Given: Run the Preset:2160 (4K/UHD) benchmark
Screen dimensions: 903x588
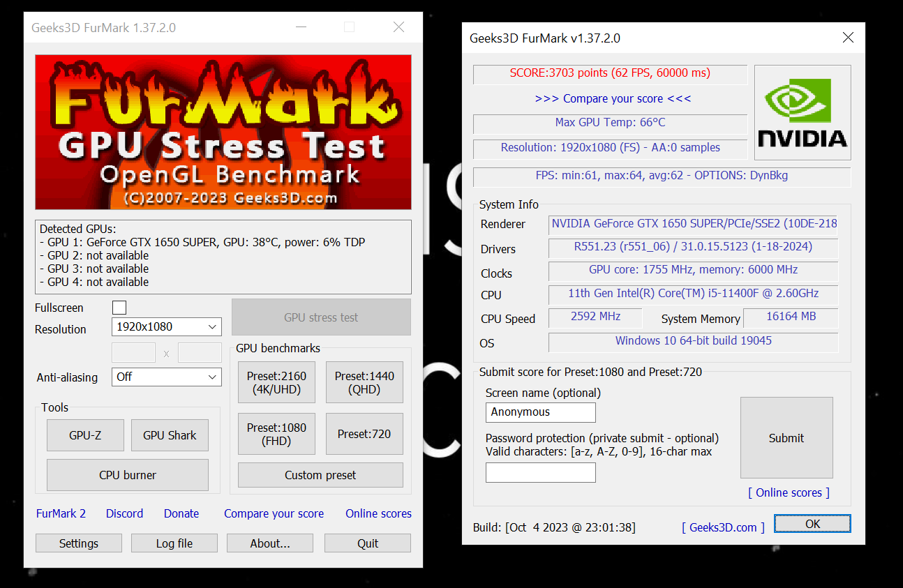Looking at the screenshot, I should pos(276,382).
